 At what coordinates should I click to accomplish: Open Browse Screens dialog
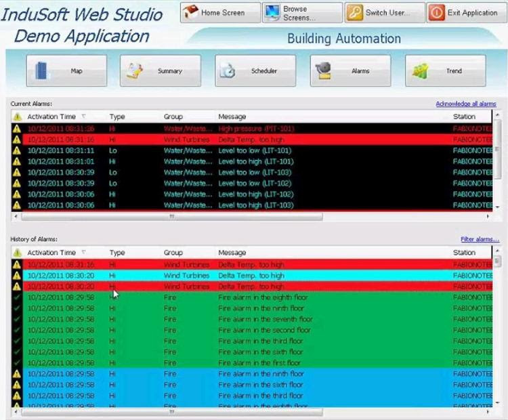pos(302,13)
